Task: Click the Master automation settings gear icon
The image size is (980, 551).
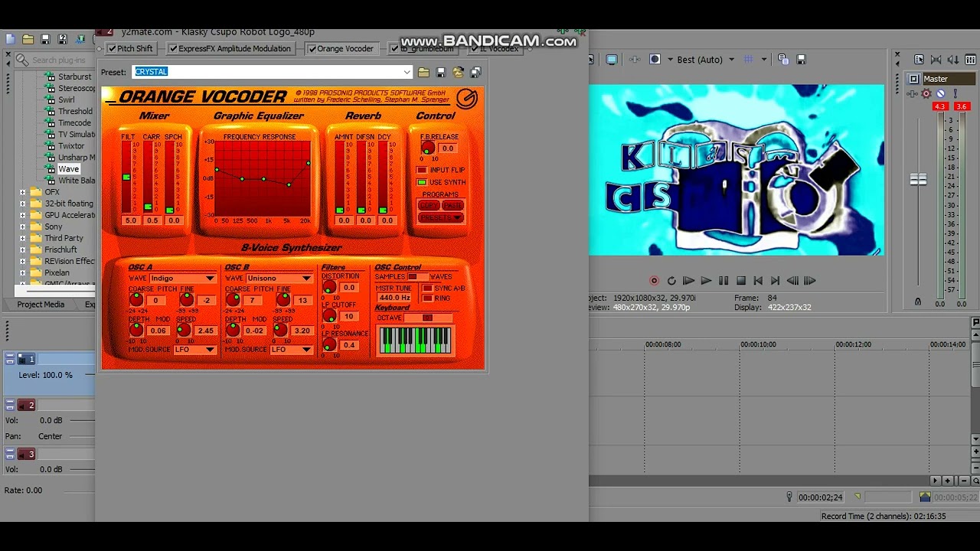Action: [x=926, y=93]
